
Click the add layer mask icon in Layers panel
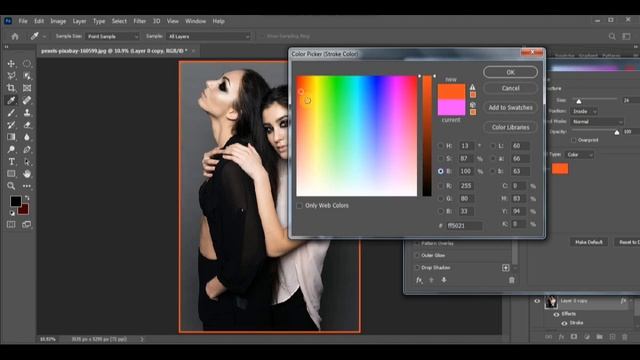[574, 337]
